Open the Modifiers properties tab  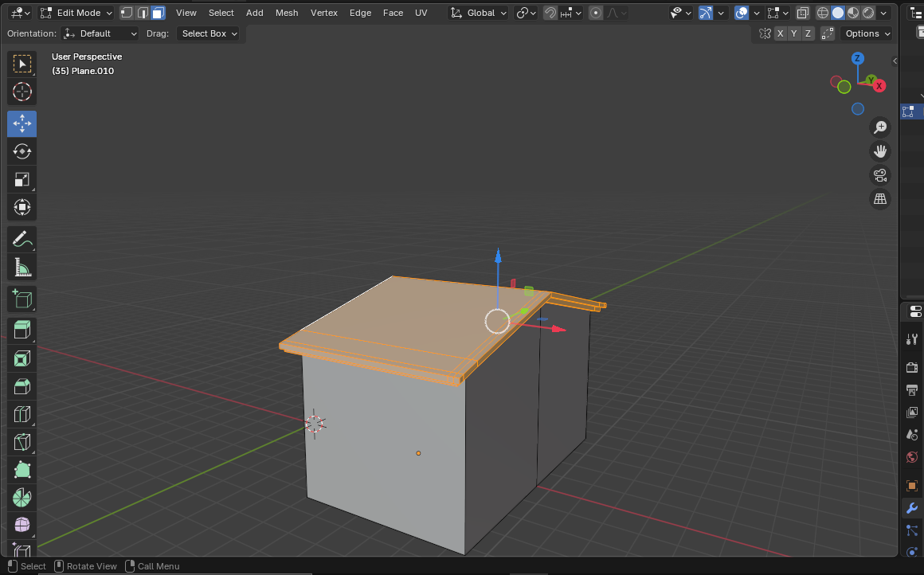coord(912,508)
